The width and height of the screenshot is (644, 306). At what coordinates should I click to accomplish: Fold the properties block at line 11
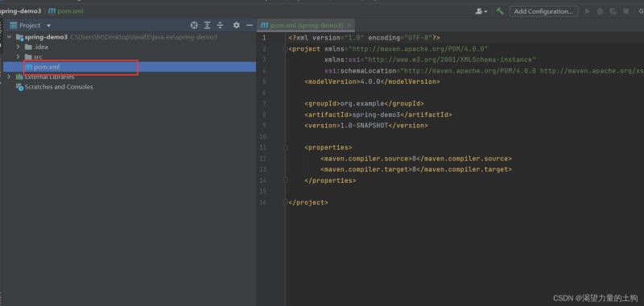click(x=285, y=147)
